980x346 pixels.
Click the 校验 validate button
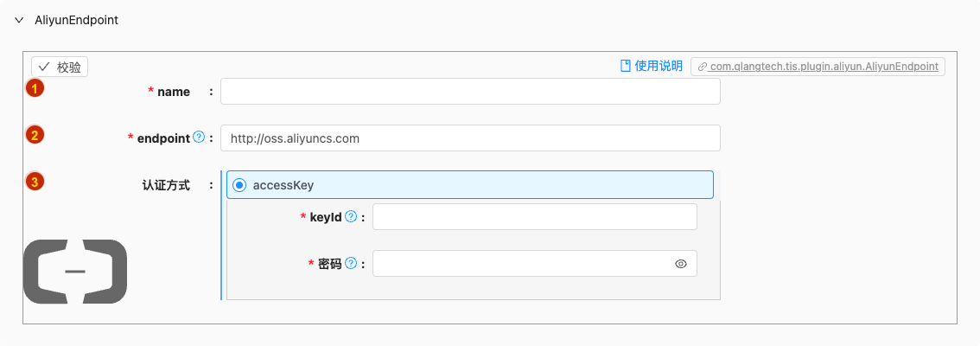tap(60, 67)
